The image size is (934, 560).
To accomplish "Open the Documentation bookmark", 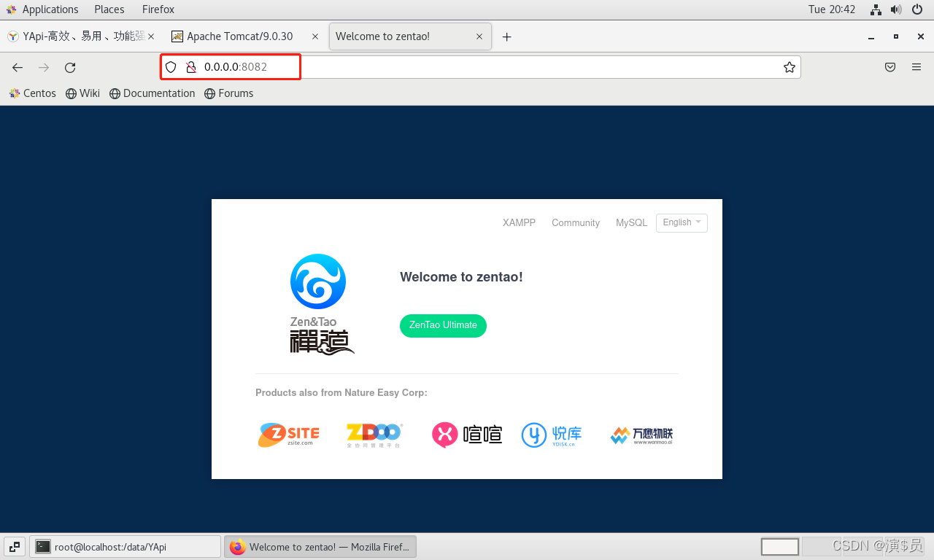I will [152, 93].
